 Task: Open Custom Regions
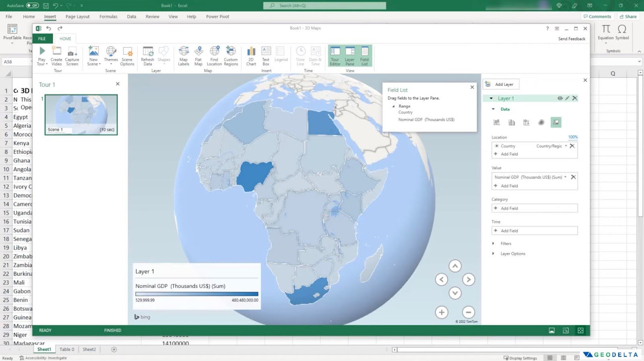tap(231, 55)
